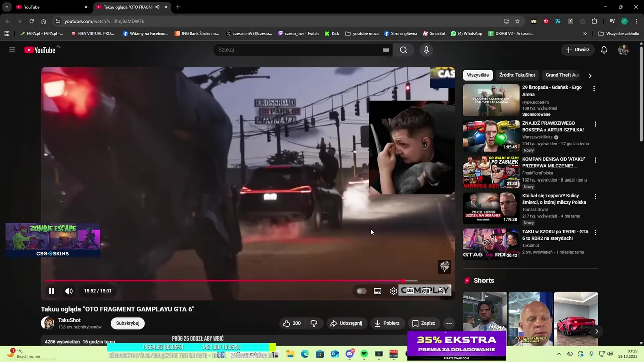Select the Grand Theft Auto chip
Image resolution: width=644 pixels, height=362 pixels.
click(x=562, y=75)
